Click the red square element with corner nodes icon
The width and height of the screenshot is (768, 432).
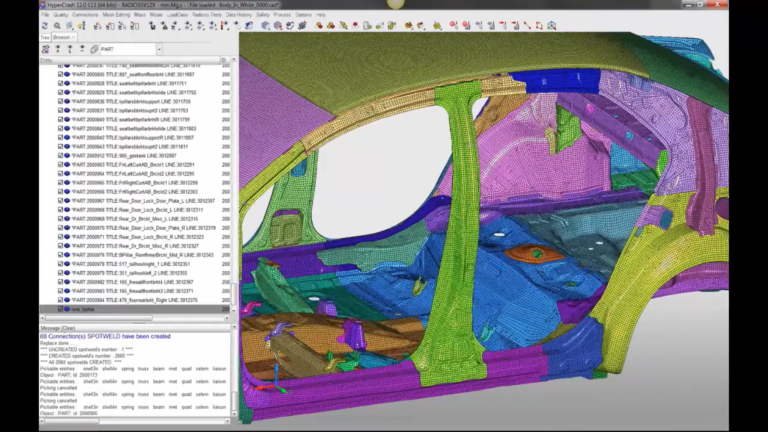pyautogui.click(x=539, y=25)
